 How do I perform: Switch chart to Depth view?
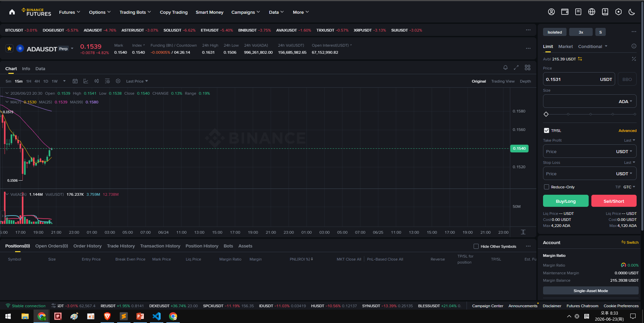click(x=525, y=81)
